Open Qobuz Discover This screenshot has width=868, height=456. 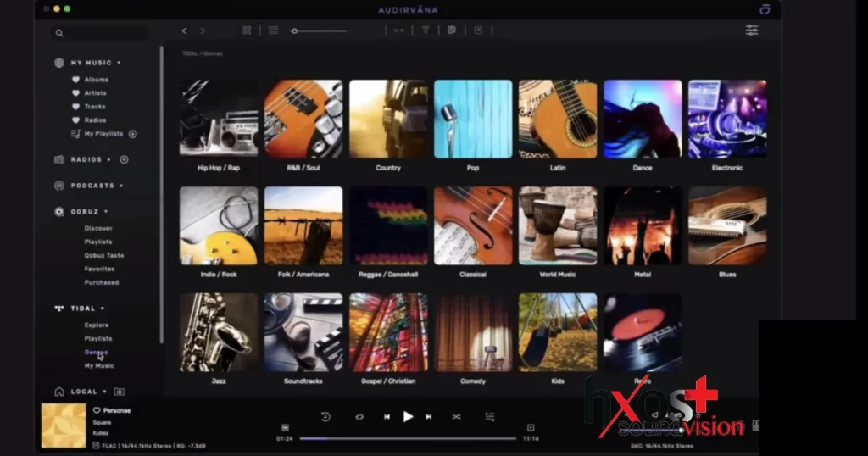point(98,228)
